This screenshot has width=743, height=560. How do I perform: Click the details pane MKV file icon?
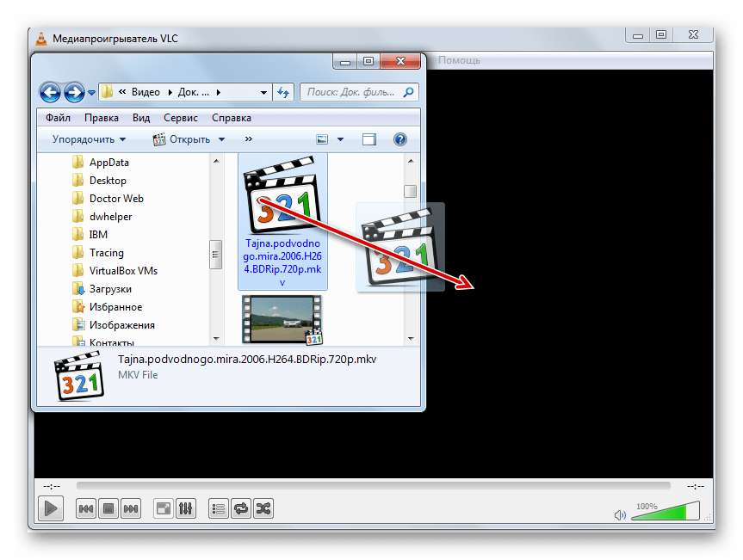79,377
